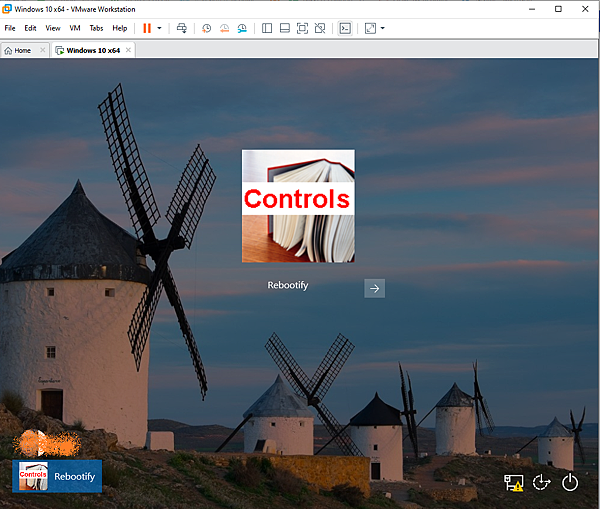Open the power options dropdown arrow

[160, 28]
